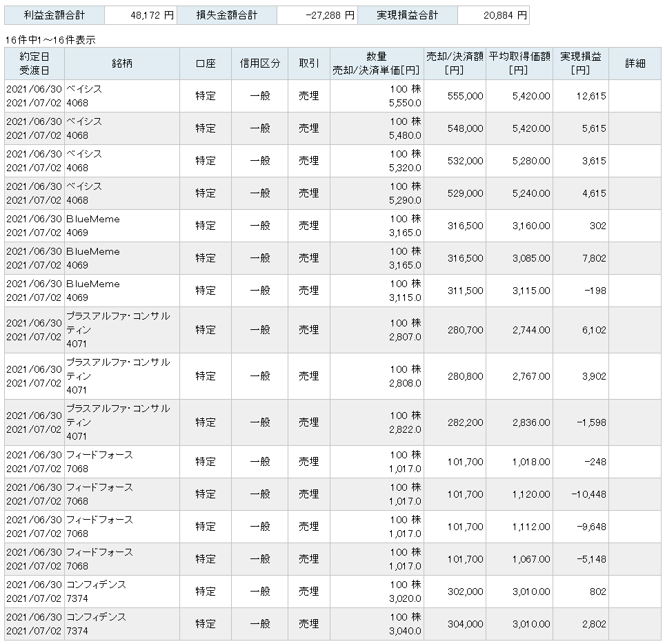Click the 実現損益合計 value 20,884 円
The height and width of the screenshot is (644, 665).
[505, 16]
